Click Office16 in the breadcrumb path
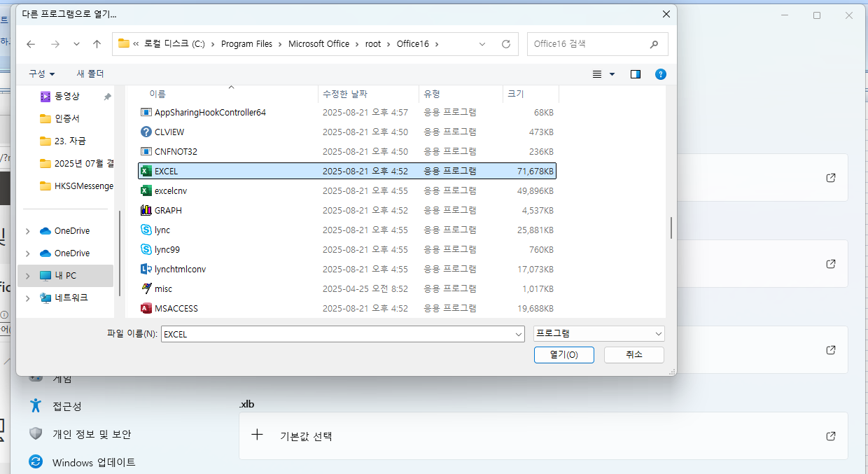This screenshot has width=868, height=474. [x=413, y=43]
